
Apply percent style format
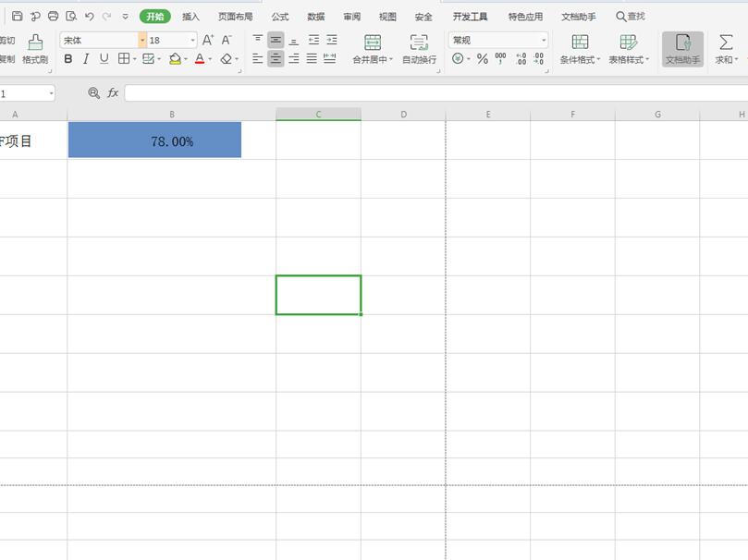click(x=483, y=58)
